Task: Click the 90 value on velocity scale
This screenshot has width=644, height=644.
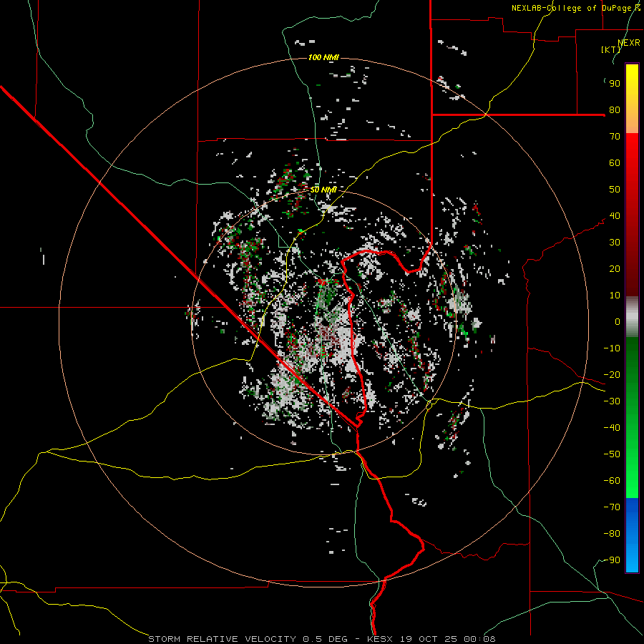Action: point(615,84)
